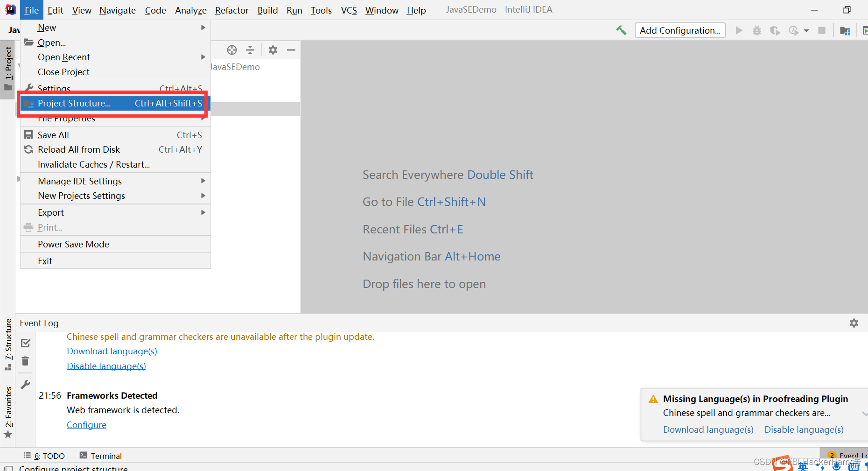Screen dimensions: 868x471
Task: Select Project Structure... menu item
Action: [x=115, y=103]
